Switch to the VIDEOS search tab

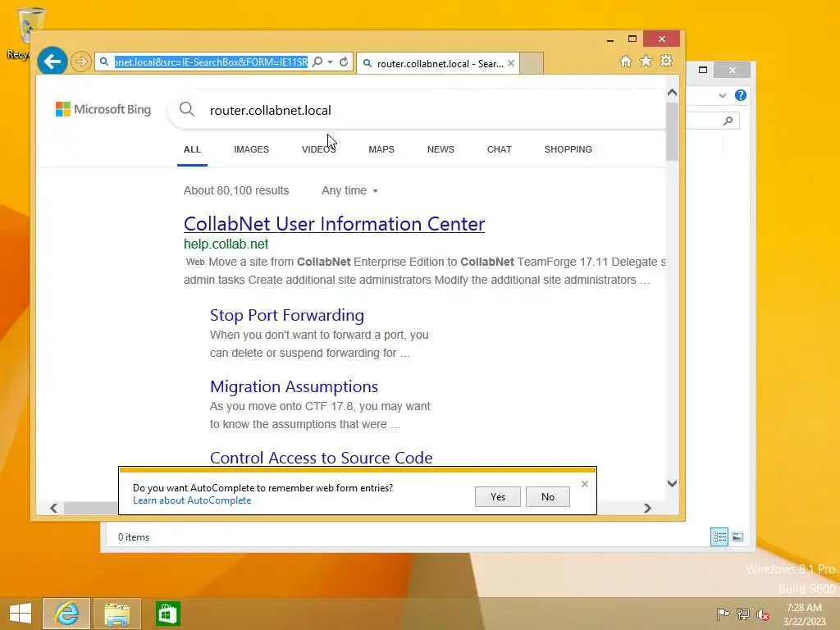click(319, 149)
